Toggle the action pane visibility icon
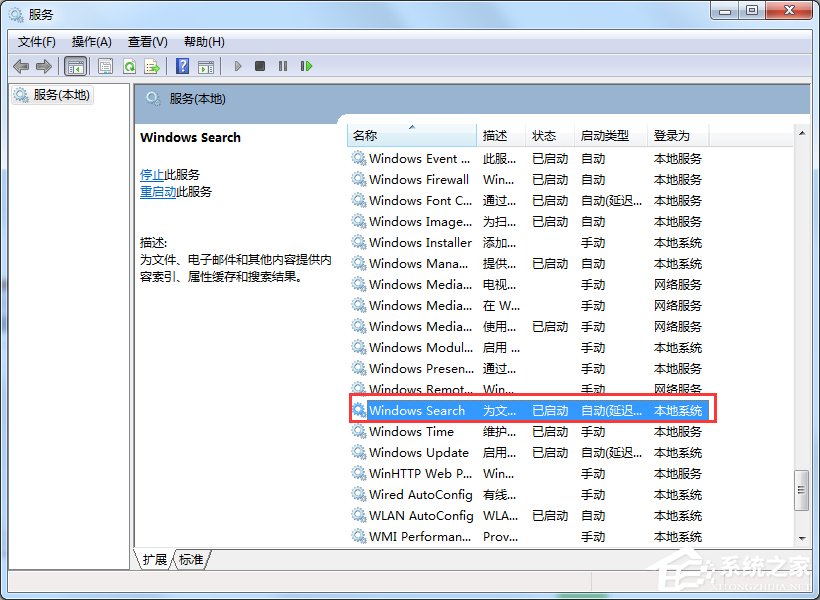The image size is (820, 600). pyautogui.click(x=206, y=66)
